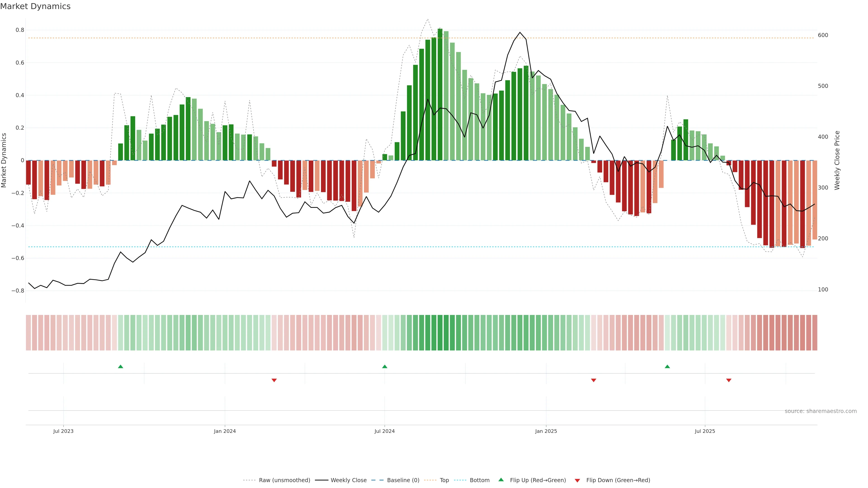868x488 pixels.
Task: Click the green triangle icon in the legend
Action: coord(501,480)
